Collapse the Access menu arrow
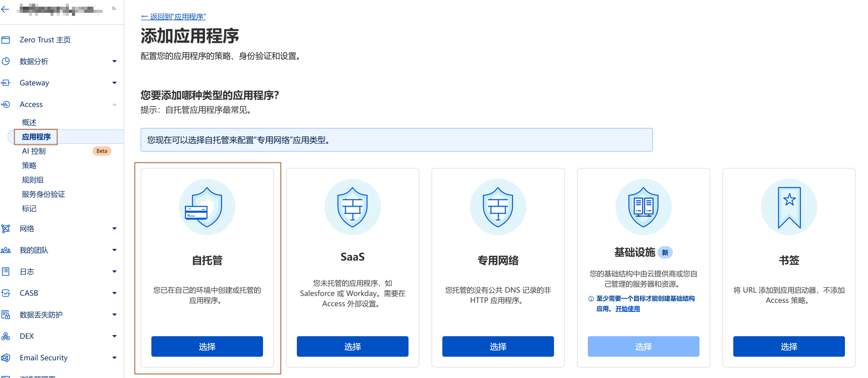 click(x=114, y=104)
